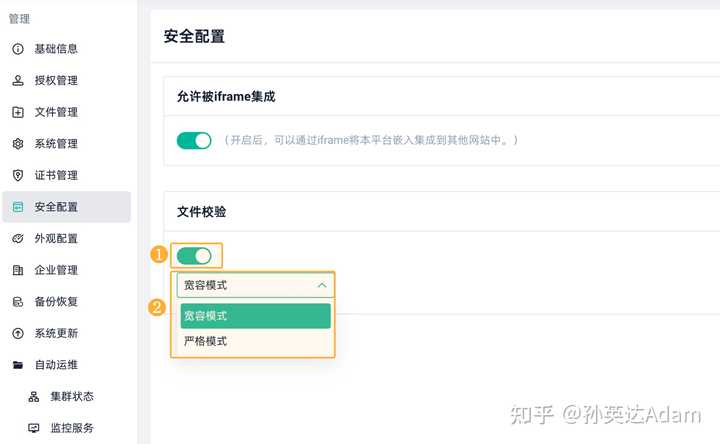
Task: Click the 外观配置 palette icon
Action: (18, 239)
